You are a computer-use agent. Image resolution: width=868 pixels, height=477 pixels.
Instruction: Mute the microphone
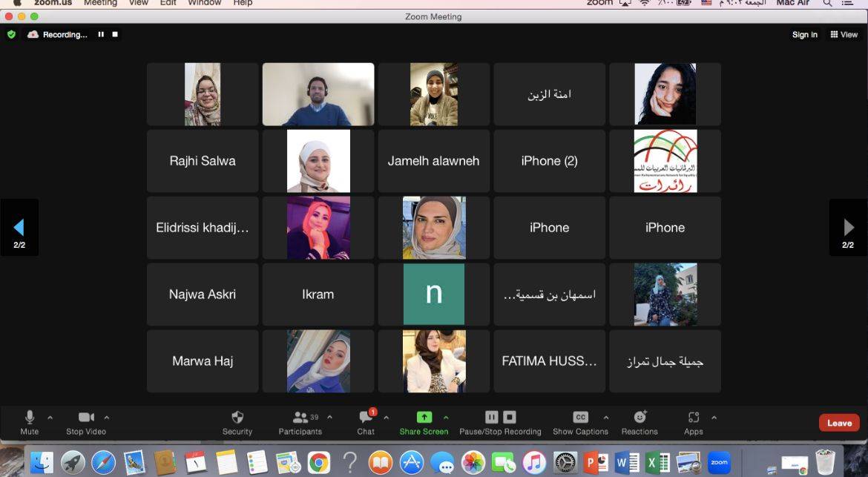point(30,418)
